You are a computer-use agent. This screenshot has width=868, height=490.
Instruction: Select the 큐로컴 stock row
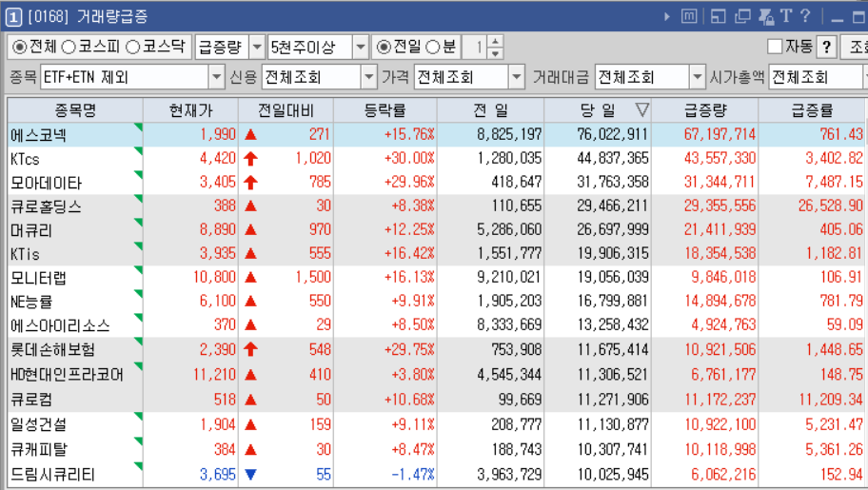436,400
